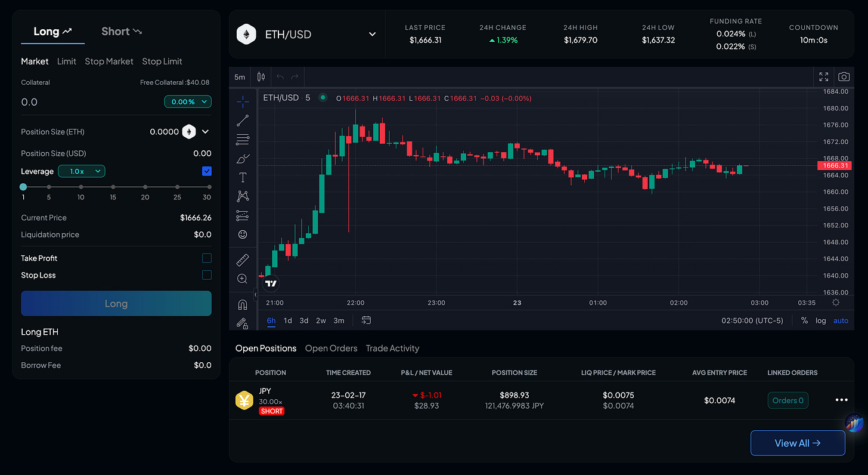Select the Stop Limit order type
The width and height of the screenshot is (868, 475).
click(162, 61)
